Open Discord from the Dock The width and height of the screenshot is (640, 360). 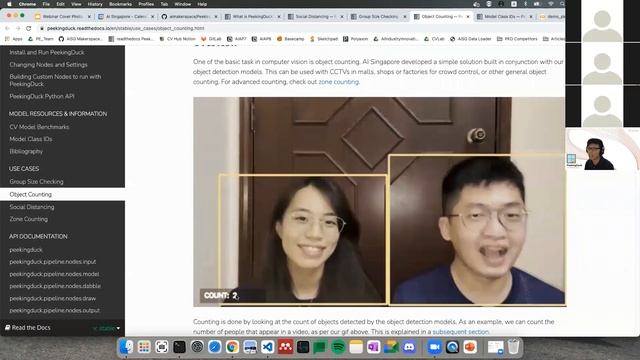[x=409, y=347]
